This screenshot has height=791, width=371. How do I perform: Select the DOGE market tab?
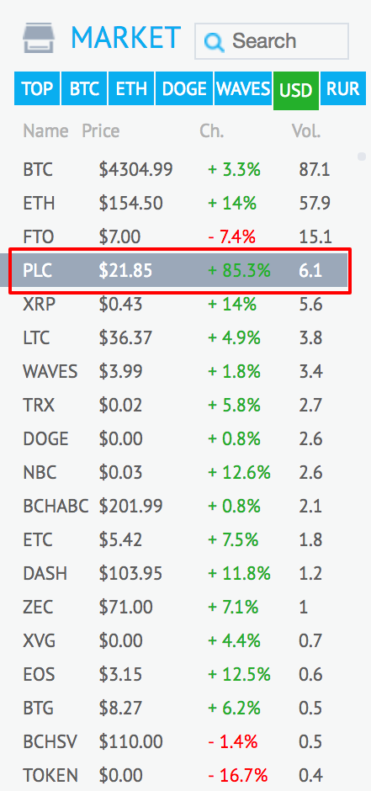[x=184, y=89]
